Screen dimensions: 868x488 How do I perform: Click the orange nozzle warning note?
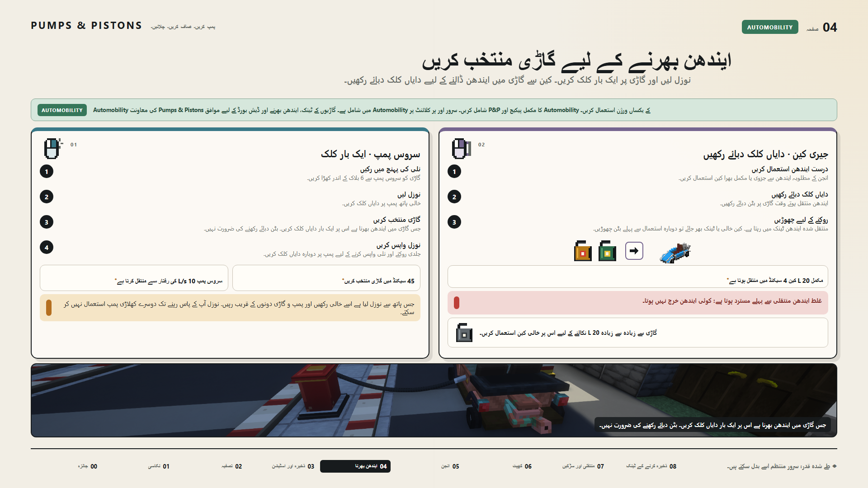click(230, 308)
